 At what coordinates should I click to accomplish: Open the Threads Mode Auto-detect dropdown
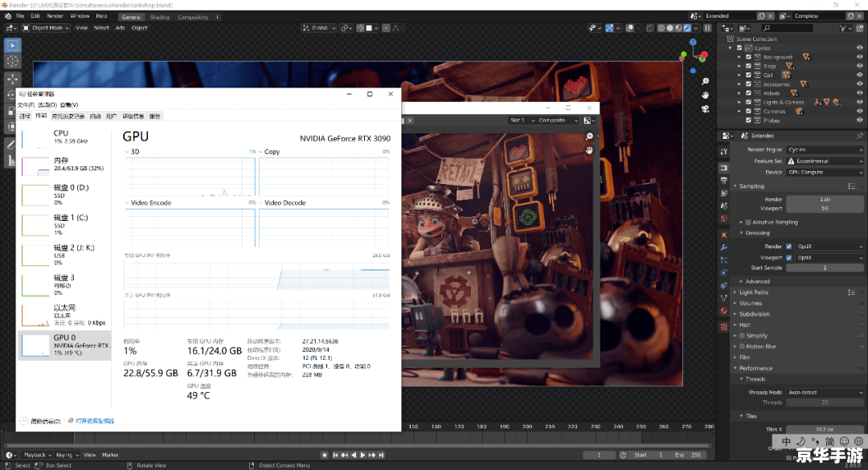click(825, 392)
